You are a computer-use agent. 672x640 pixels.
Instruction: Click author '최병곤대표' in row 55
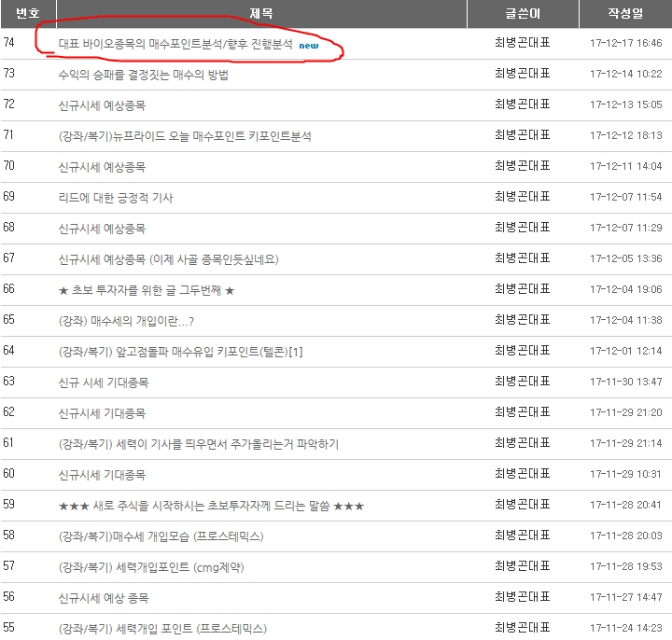(523, 628)
